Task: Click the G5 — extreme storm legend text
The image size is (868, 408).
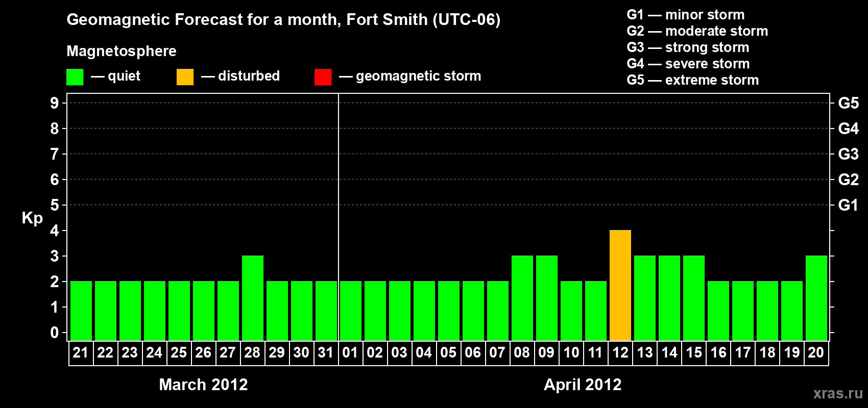Action: pyautogui.click(x=693, y=80)
